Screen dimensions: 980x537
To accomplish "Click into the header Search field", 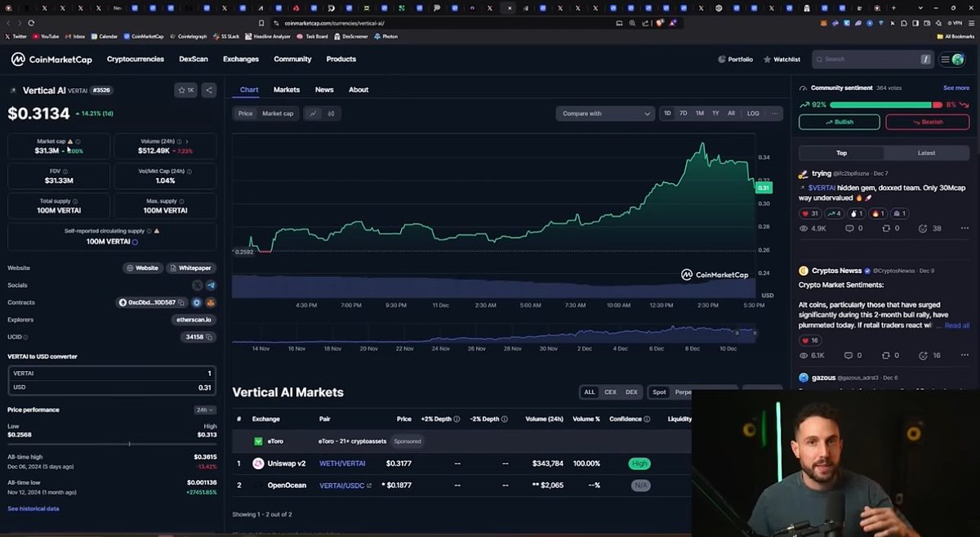I will click(872, 59).
